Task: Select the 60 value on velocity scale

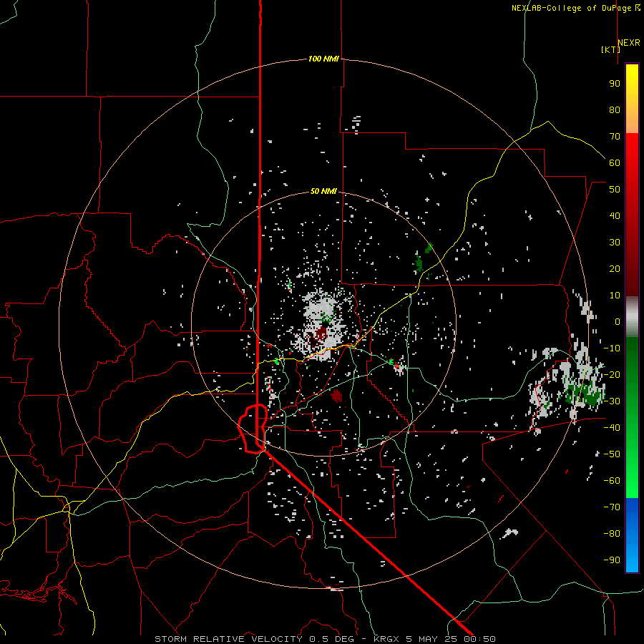Action: (x=615, y=162)
